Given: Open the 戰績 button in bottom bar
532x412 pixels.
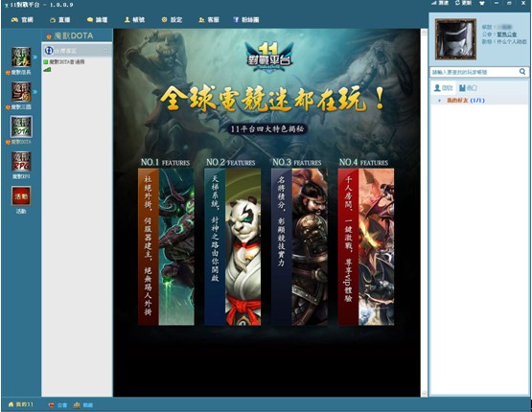Looking at the screenshot, I should [83, 405].
